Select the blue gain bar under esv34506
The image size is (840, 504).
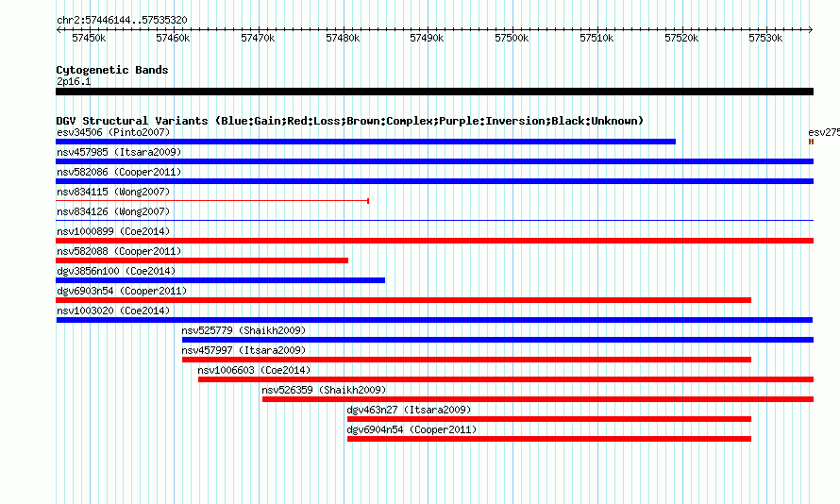coord(366,142)
